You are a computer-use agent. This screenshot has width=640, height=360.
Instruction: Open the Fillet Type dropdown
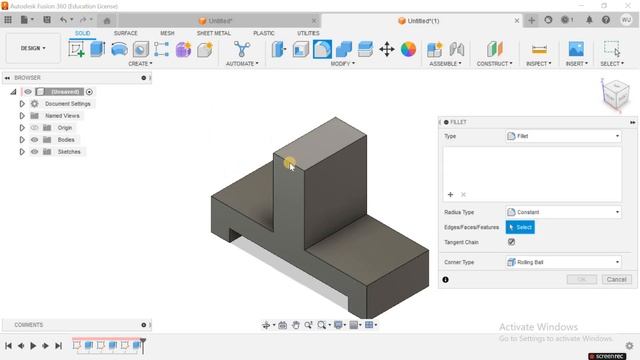[563, 136]
